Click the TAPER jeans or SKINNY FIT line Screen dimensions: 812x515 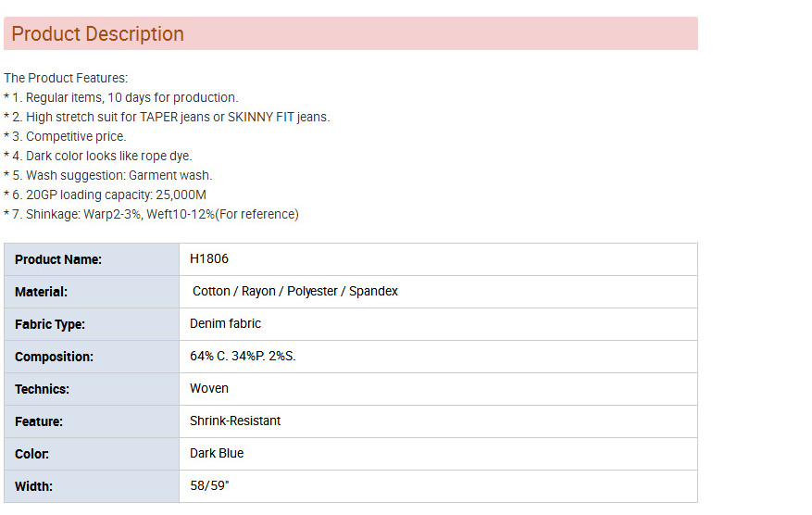tap(167, 117)
